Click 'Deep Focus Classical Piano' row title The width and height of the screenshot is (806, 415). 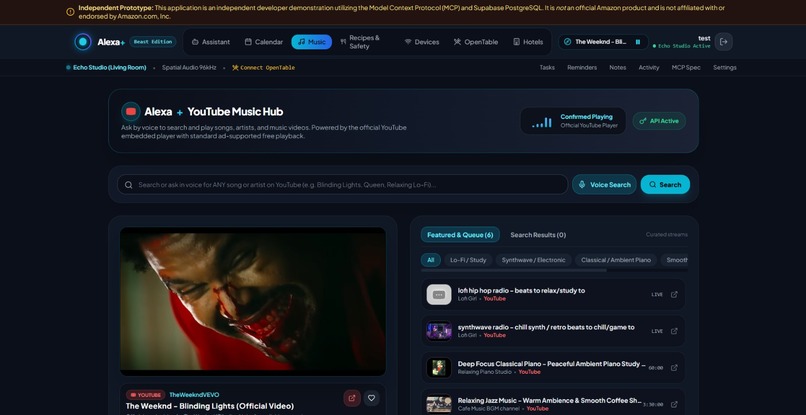pyautogui.click(x=552, y=364)
